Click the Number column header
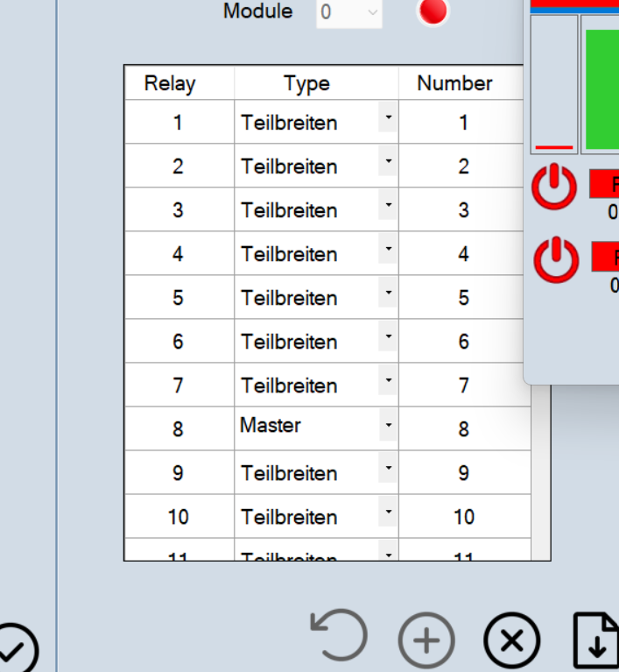The height and width of the screenshot is (672, 619). click(x=454, y=83)
